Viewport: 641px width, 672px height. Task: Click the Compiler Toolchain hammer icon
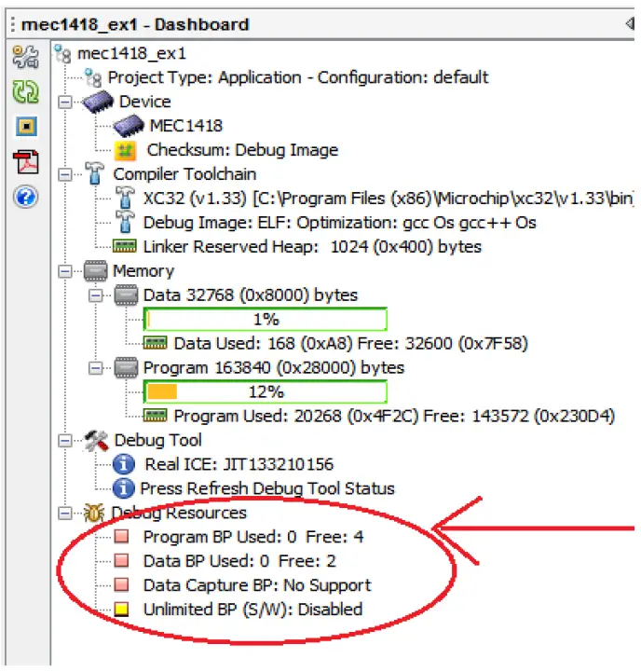(x=94, y=173)
